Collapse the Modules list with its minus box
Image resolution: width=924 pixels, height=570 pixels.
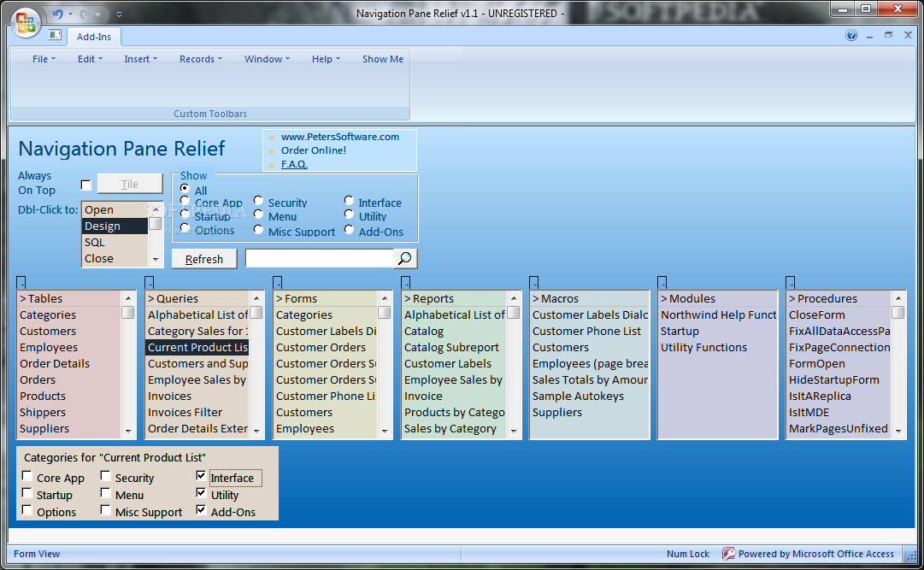[662, 282]
